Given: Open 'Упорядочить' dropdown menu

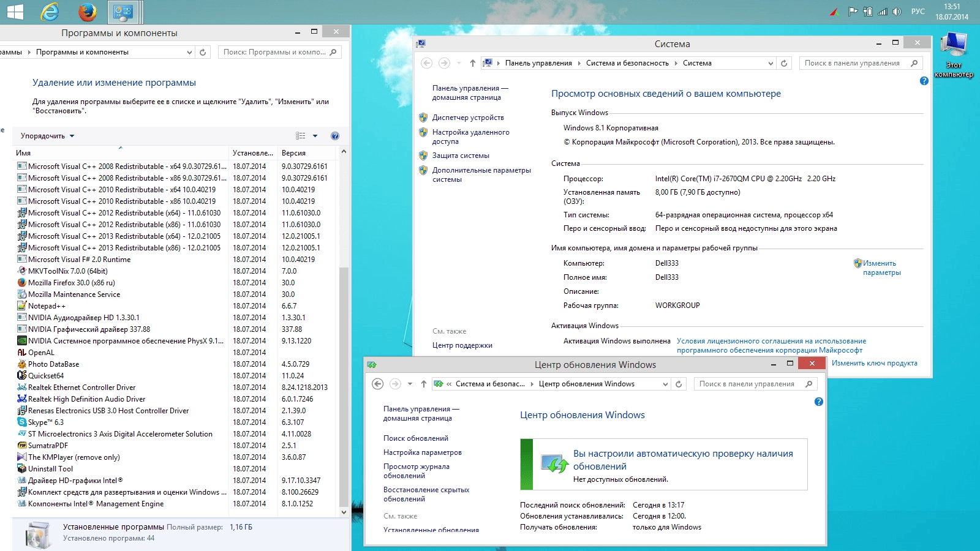Looking at the screenshot, I should click(47, 136).
